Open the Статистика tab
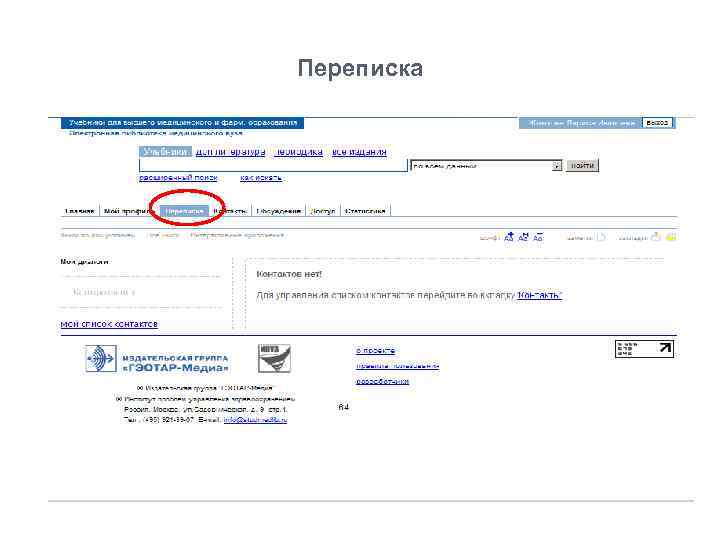The width and height of the screenshot is (720, 540). point(365,211)
